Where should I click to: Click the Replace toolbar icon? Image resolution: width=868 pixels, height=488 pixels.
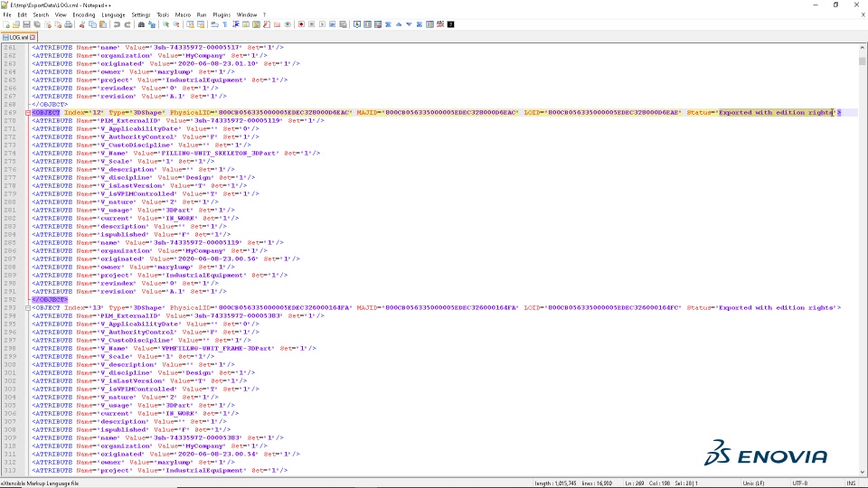pos(152,24)
